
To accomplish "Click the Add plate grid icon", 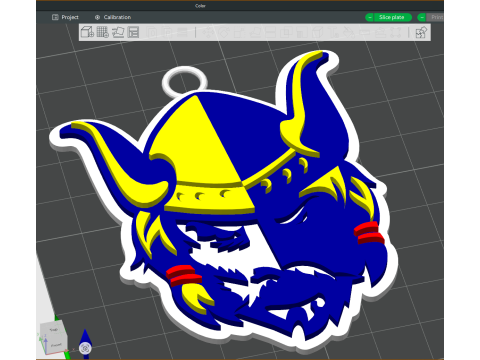I will [102, 32].
